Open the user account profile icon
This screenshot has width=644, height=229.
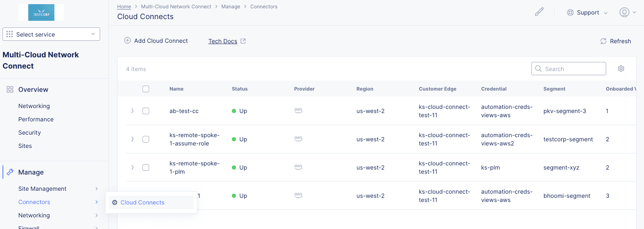[x=624, y=12]
